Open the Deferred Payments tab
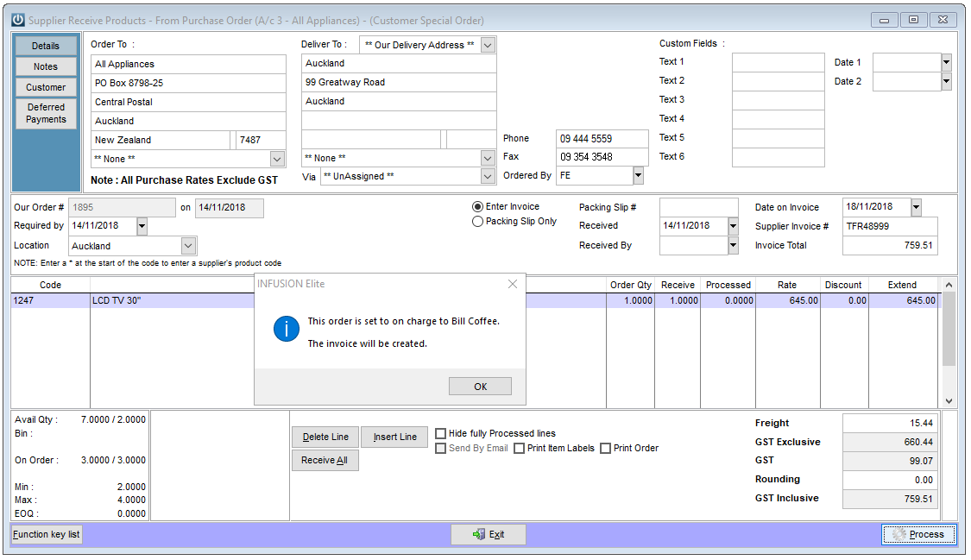Image resolution: width=971 pixels, height=560 pixels. click(46, 113)
